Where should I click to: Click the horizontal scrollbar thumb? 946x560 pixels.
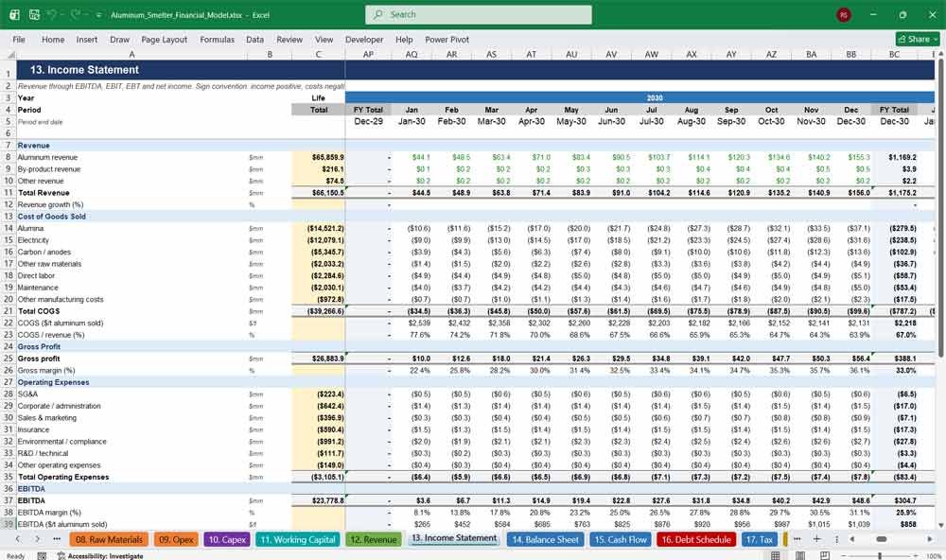882,539
